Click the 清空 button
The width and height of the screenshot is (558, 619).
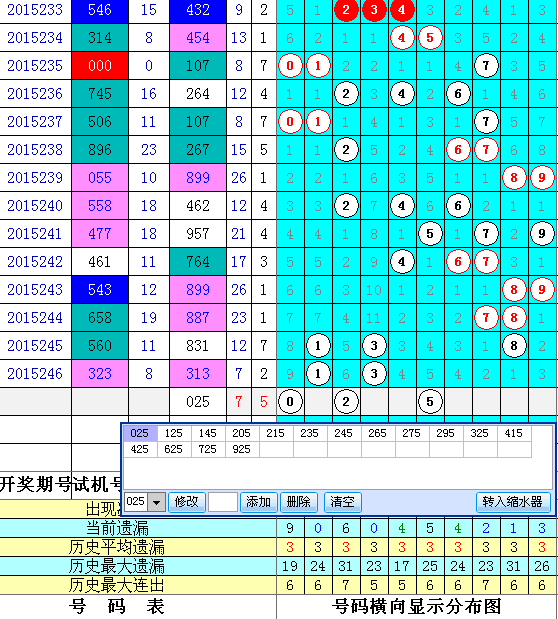[342, 502]
